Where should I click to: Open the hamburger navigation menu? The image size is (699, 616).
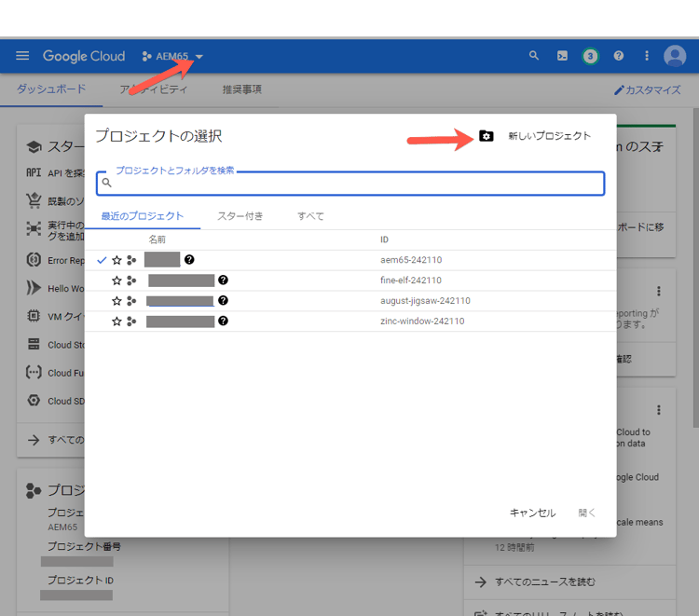(22, 56)
